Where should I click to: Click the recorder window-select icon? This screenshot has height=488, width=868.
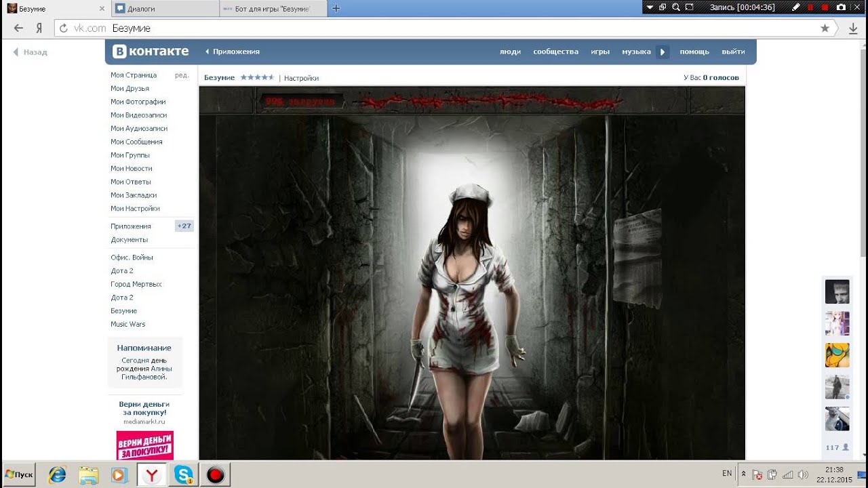click(x=663, y=7)
